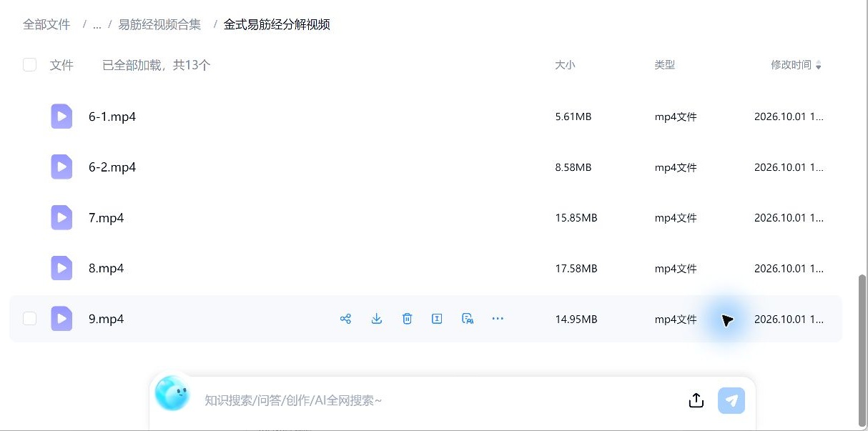
Task: Open the file 9.mp4
Action: 107,319
